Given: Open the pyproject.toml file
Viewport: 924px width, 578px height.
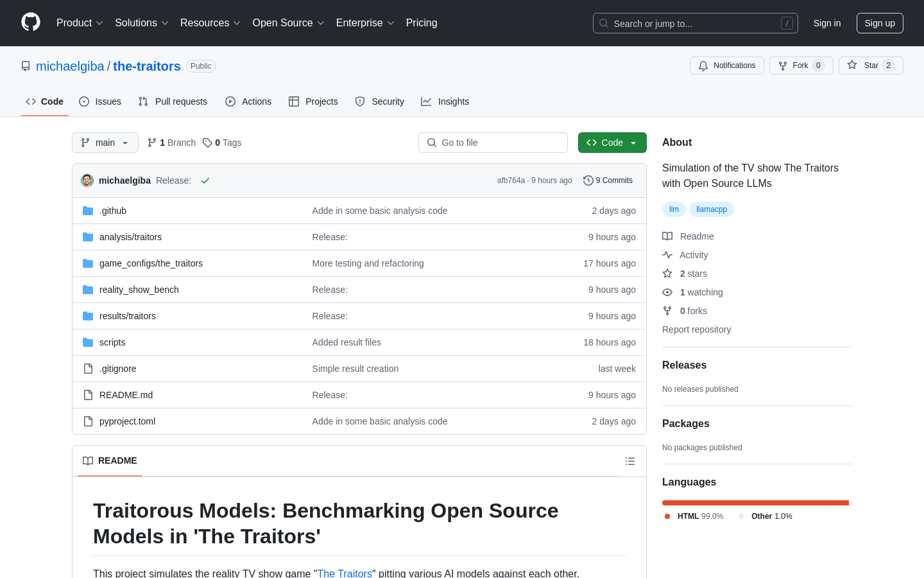Looking at the screenshot, I should click(127, 421).
